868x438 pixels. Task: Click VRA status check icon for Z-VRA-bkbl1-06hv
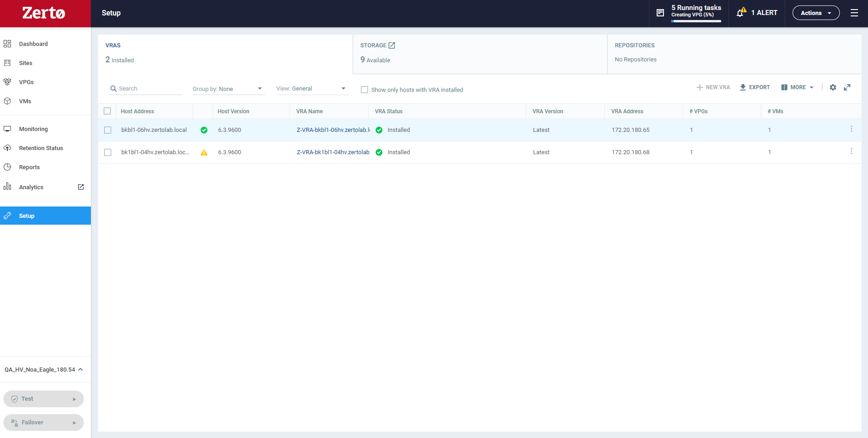(x=379, y=130)
